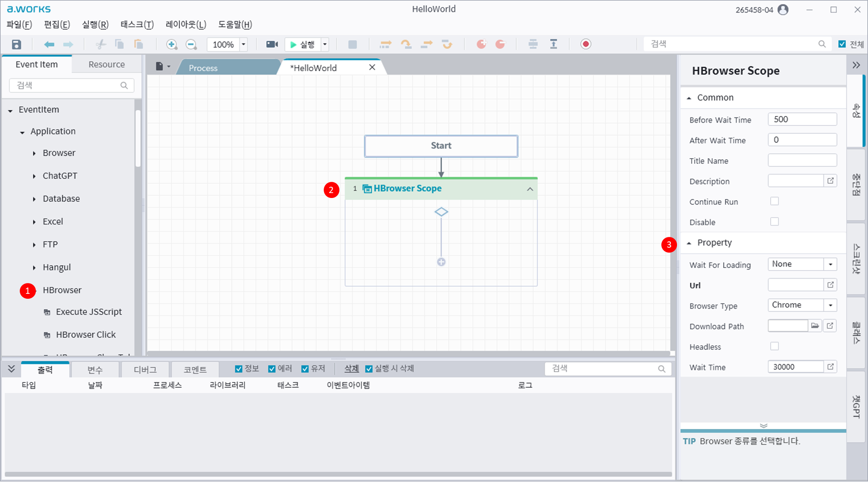The image size is (868, 490).
Task: Click the user account avatar icon
Action: tap(783, 9)
